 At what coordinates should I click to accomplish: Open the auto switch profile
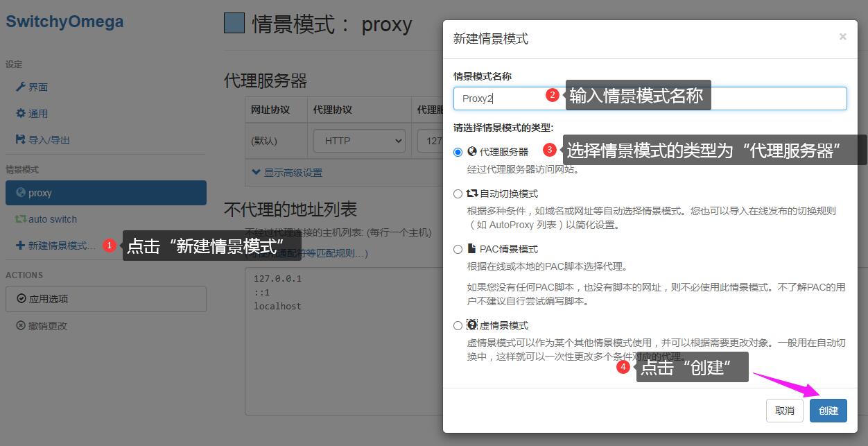[x=52, y=219]
